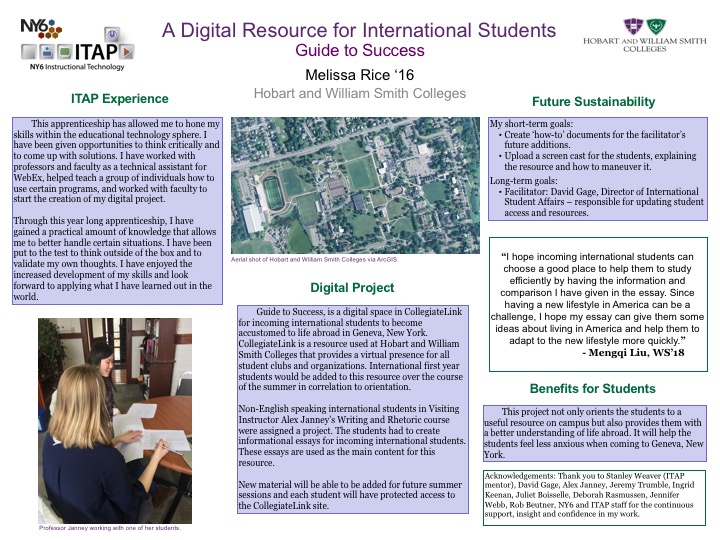Click paragraph starting 'This project not only orients the students'

(594, 433)
